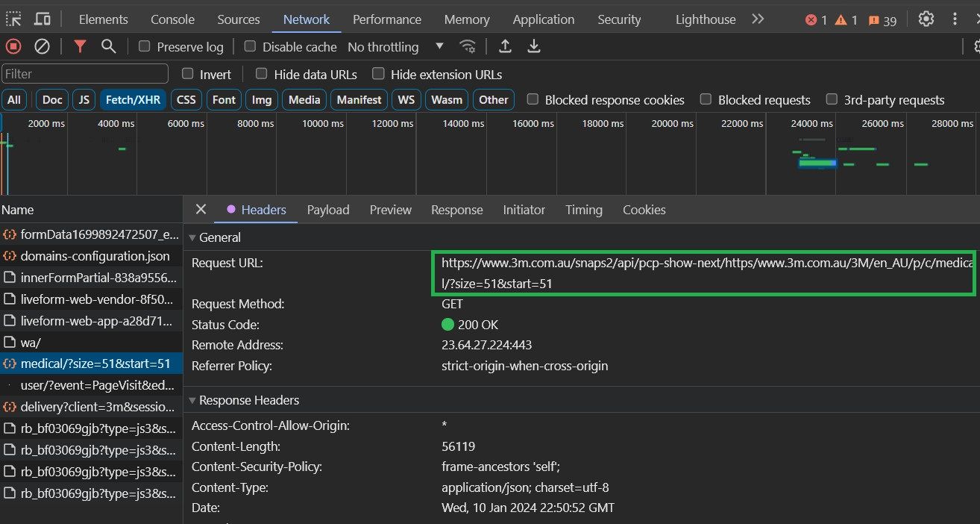Open DevTools settings gear
This screenshot has height=524, width=980.
(926, 19)
